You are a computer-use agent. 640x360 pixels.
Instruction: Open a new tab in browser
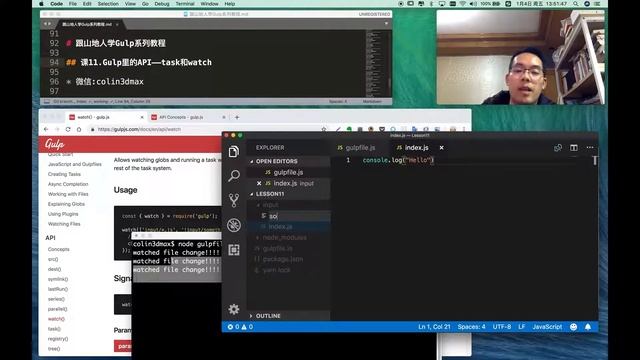(x=237, y=117)
